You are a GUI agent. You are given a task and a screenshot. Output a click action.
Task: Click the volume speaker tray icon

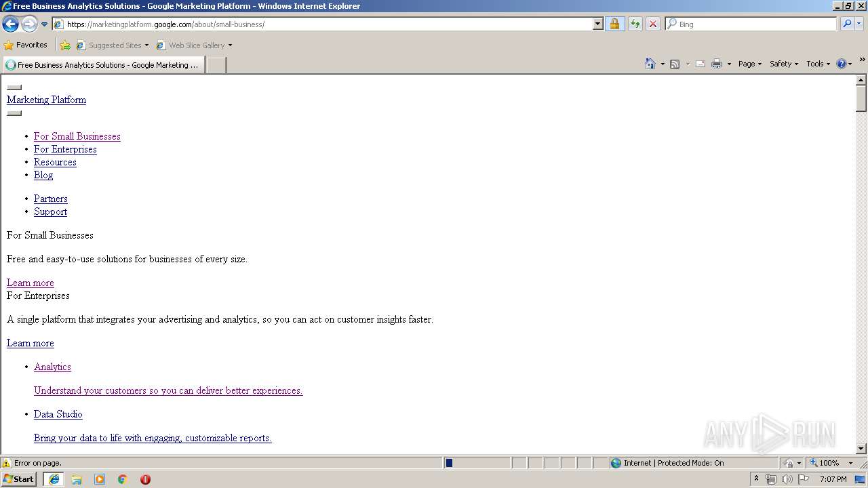click(787, 479)
